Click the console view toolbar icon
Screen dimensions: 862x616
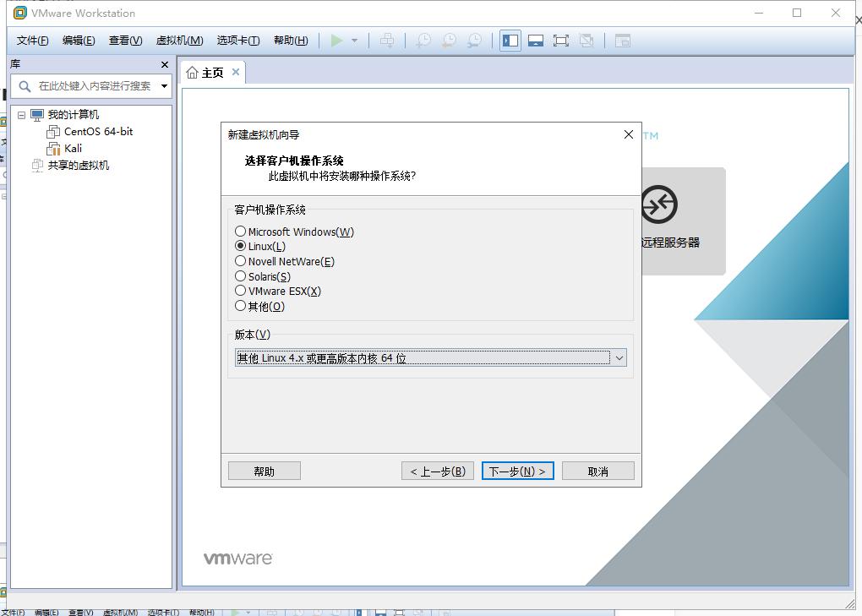point(622,41)
